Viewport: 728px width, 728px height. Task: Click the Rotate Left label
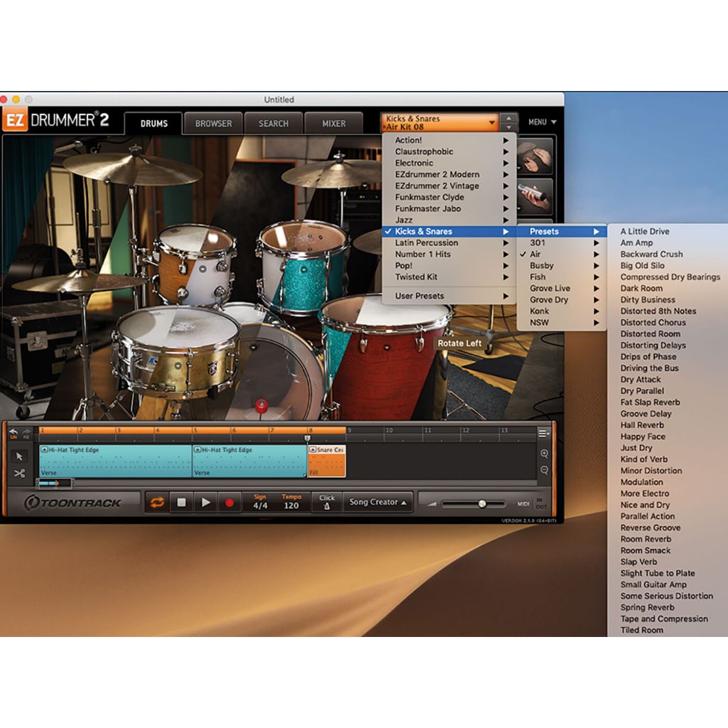(x=459, y=343)
